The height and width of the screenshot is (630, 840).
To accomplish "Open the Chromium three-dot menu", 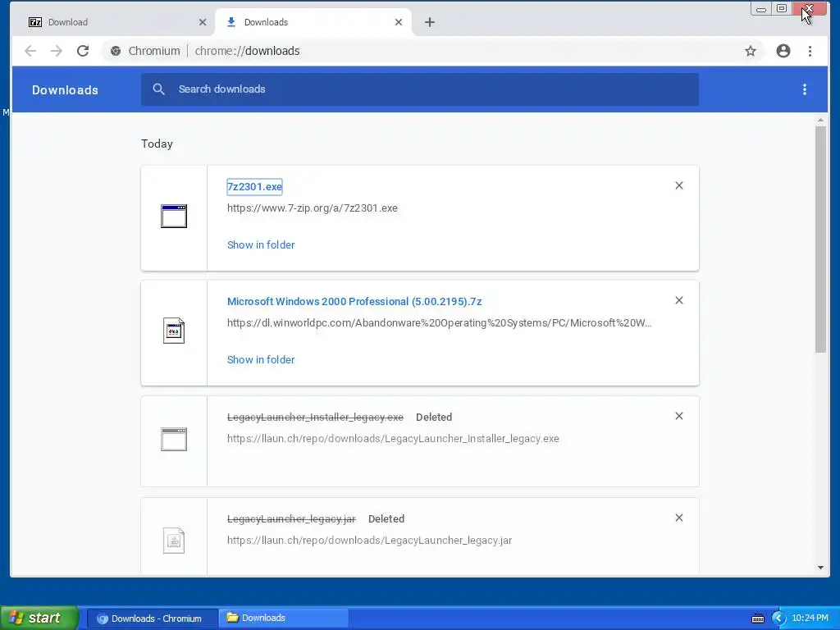I will pos(810,51).
